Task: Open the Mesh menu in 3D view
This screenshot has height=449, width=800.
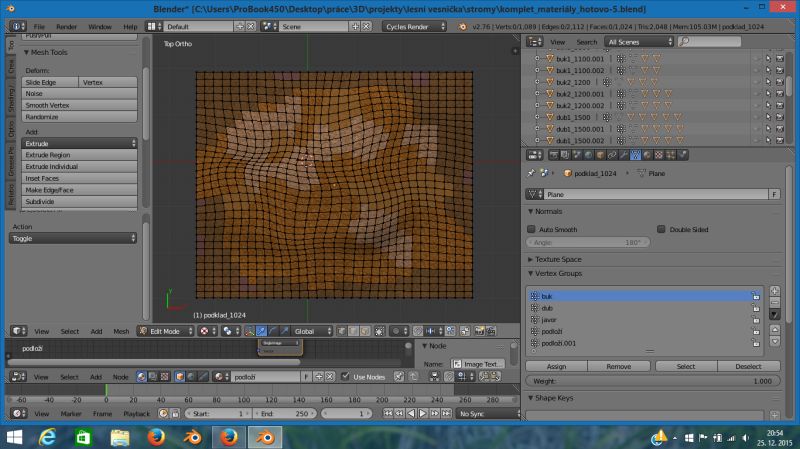Action: (x=121, y=331)
